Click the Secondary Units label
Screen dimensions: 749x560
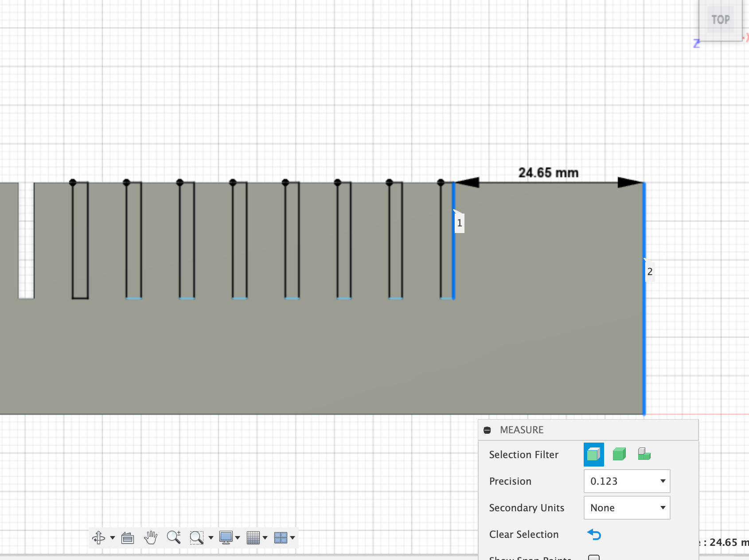coord(527,508)
